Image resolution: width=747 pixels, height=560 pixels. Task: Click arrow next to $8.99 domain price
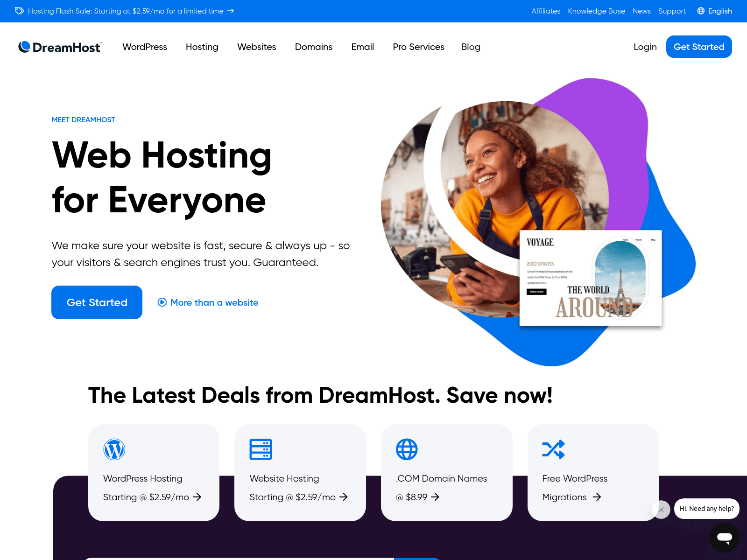[x=435, y=497]
